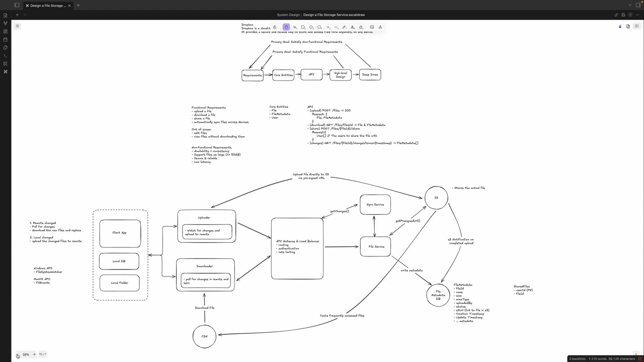Navigate forward with the right arrow
644x362 pixels.
point(25,15)
